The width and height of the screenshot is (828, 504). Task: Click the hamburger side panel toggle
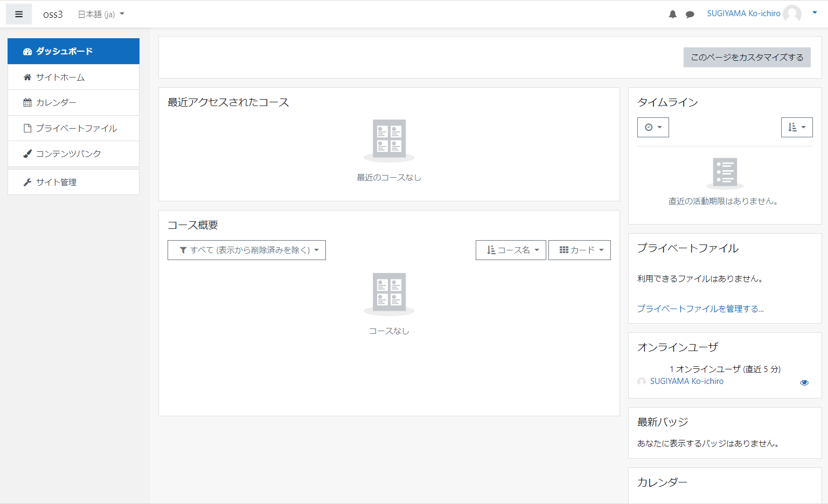coord(19,15)
